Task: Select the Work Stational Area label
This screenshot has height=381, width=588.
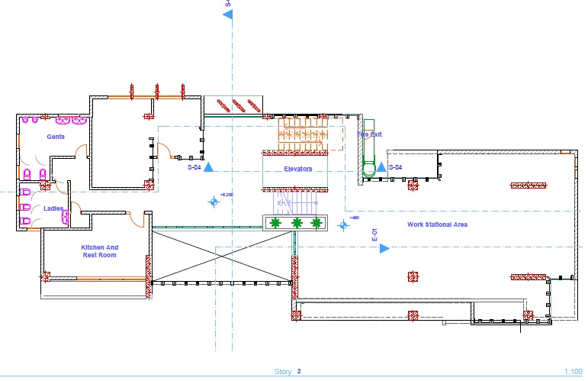Action: coord(437,224)
